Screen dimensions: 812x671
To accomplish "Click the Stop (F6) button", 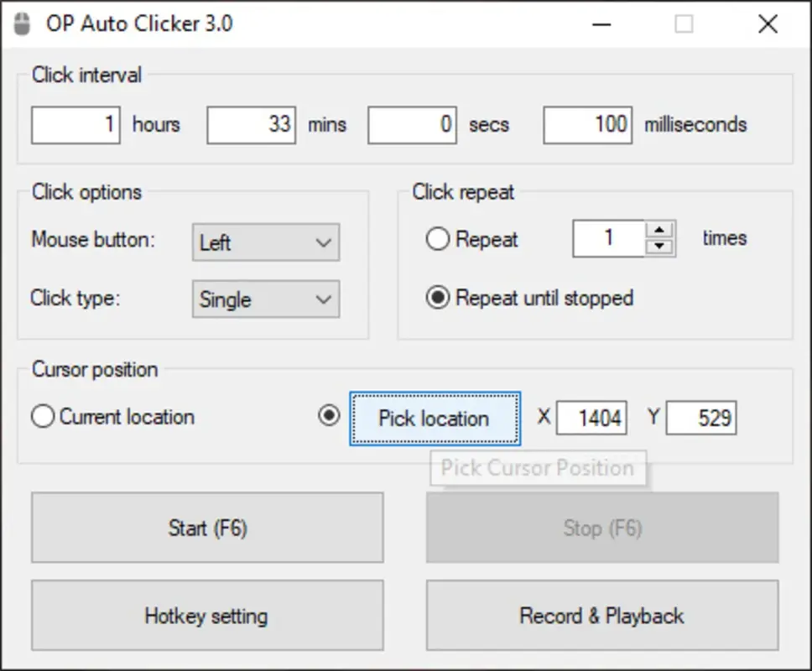I will click(x=601, y=528).
